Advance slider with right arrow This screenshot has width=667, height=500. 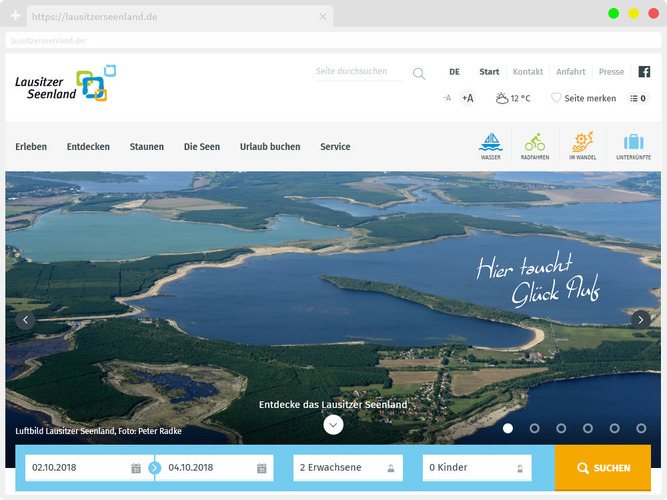pos(641,320)
